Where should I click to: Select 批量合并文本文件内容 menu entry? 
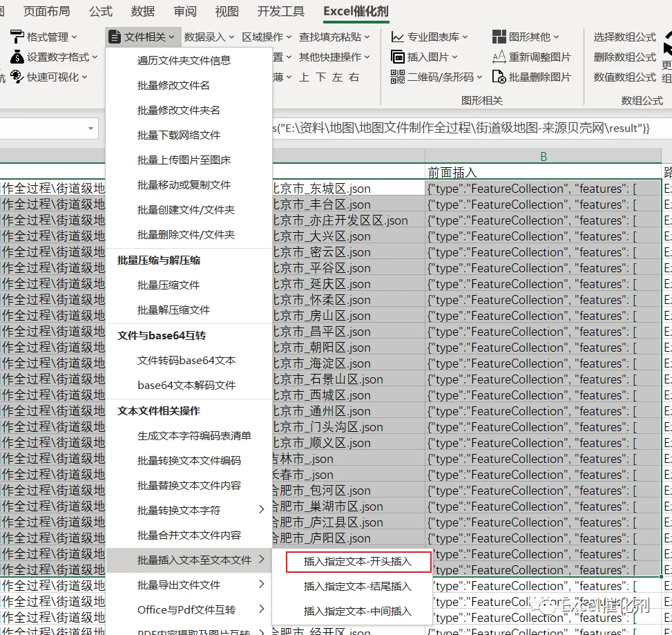189,535
